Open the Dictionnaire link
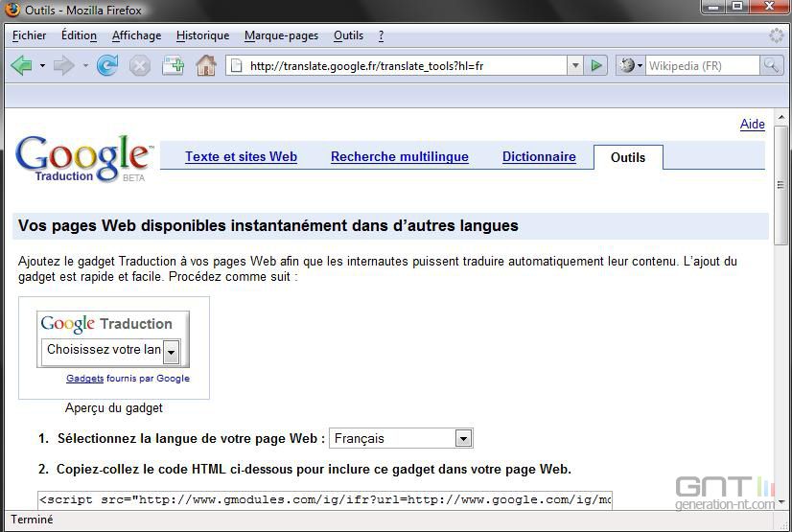The height and width of the screenshot is (532, 792). 539,156
